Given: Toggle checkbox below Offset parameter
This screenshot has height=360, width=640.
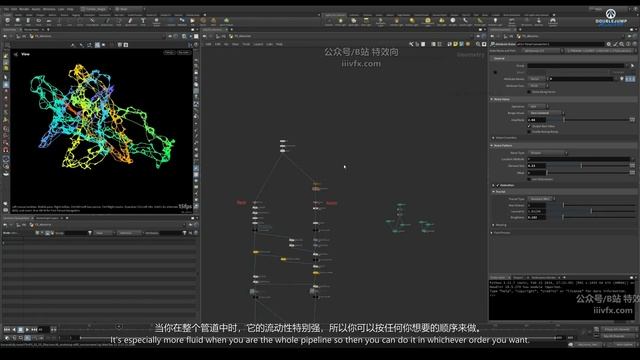Looking at the screenshot, I should (529, 179).
